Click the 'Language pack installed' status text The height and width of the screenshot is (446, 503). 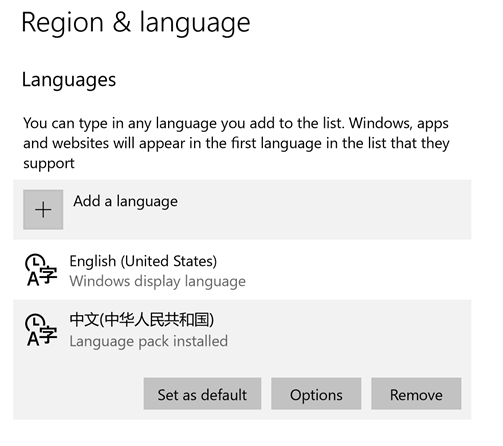click(x=148, y=341)
